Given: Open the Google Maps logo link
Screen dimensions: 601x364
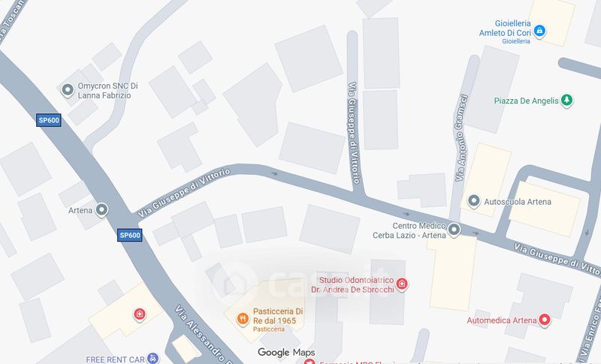Looking at the screenshot, I should point(286,352).
